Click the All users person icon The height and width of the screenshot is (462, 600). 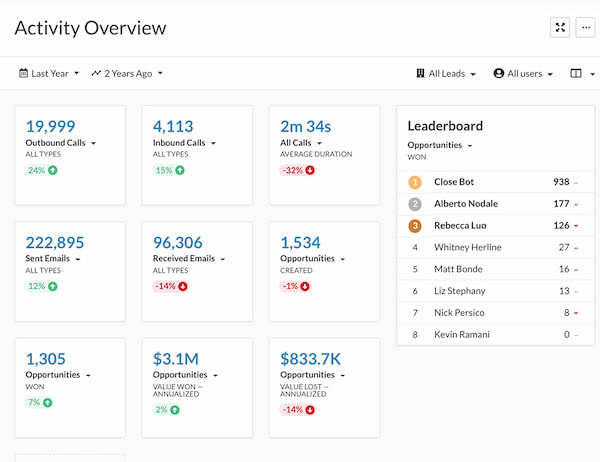click(498, 73)
